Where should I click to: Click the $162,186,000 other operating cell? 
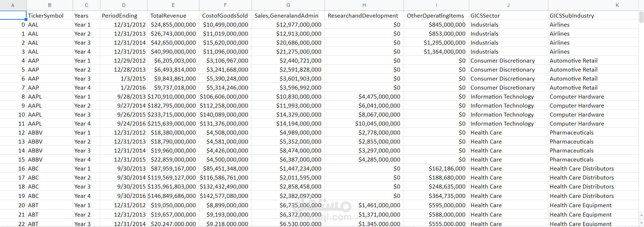[436, 168]
